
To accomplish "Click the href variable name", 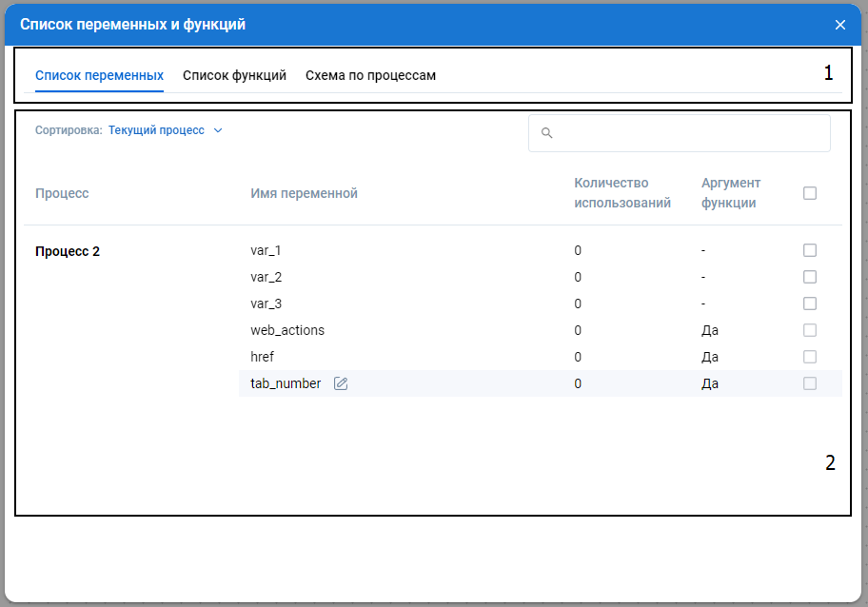I will pyautogui.click(x=264, y=357).
